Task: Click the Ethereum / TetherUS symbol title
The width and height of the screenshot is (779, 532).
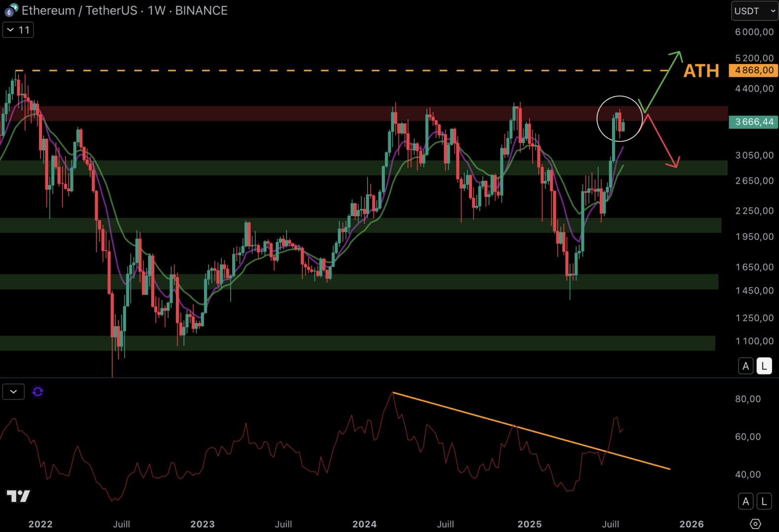Action: (x=79, y=10)
